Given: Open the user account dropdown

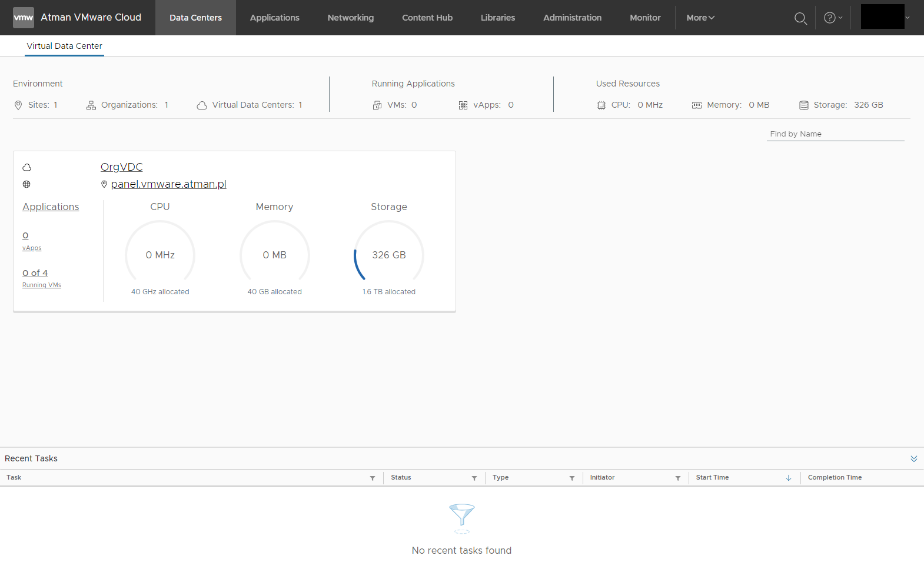Looking at the screenshot, I should click(886, 17).
